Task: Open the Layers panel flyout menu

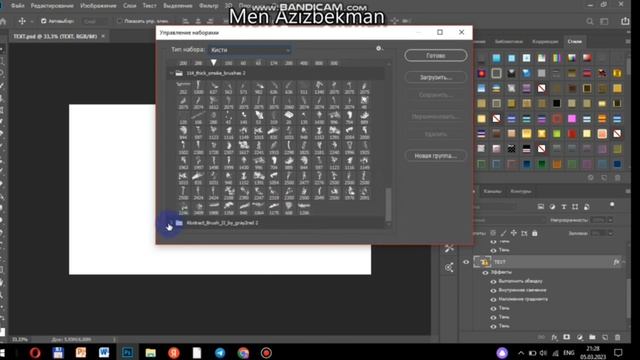Action: [x=628, y=191]
